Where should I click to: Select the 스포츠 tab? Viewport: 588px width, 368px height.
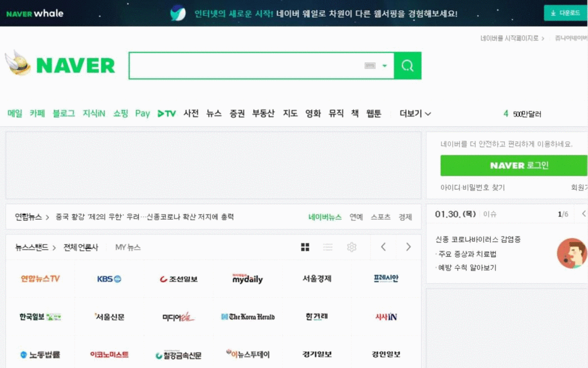381,217
